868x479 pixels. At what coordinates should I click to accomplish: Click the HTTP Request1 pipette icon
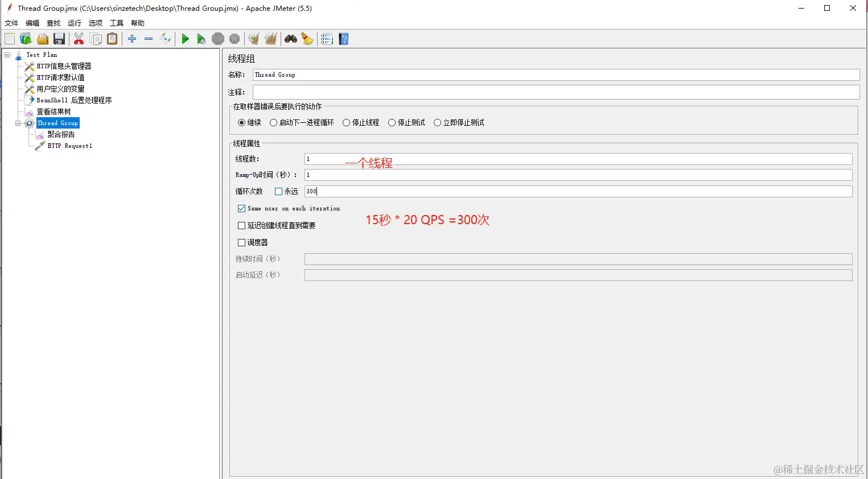pos(40,146)
